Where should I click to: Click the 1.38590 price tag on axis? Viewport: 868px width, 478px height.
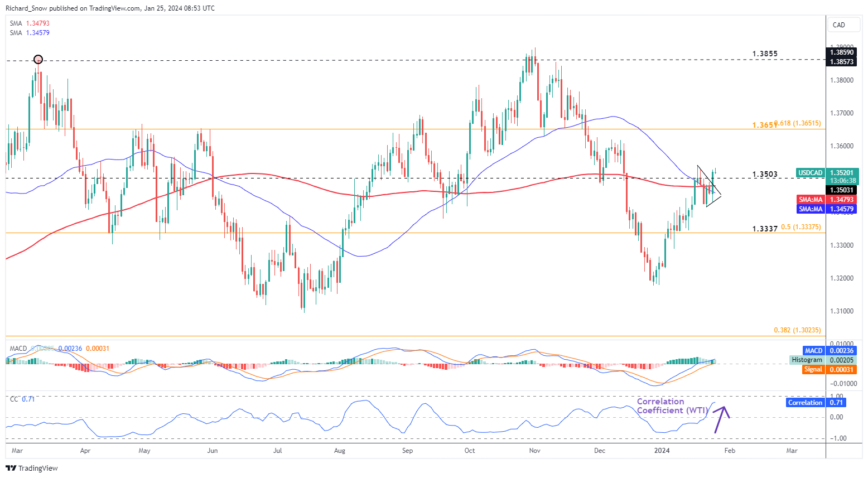coord(842,52)
